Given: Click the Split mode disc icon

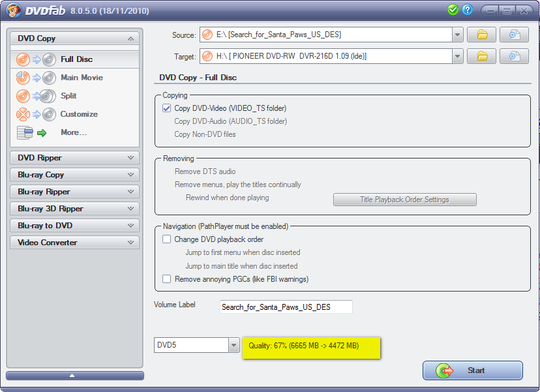Looking at the screenshot, I should pos(36,96).
